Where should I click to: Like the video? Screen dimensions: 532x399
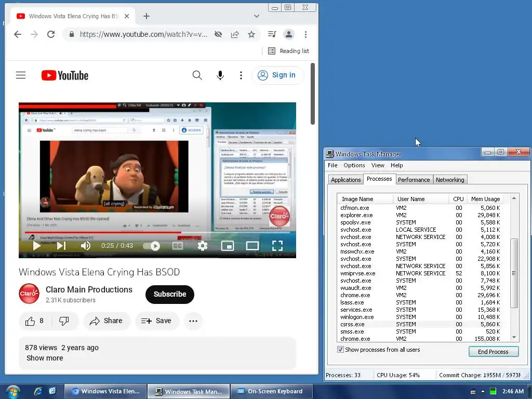(34, 321)
